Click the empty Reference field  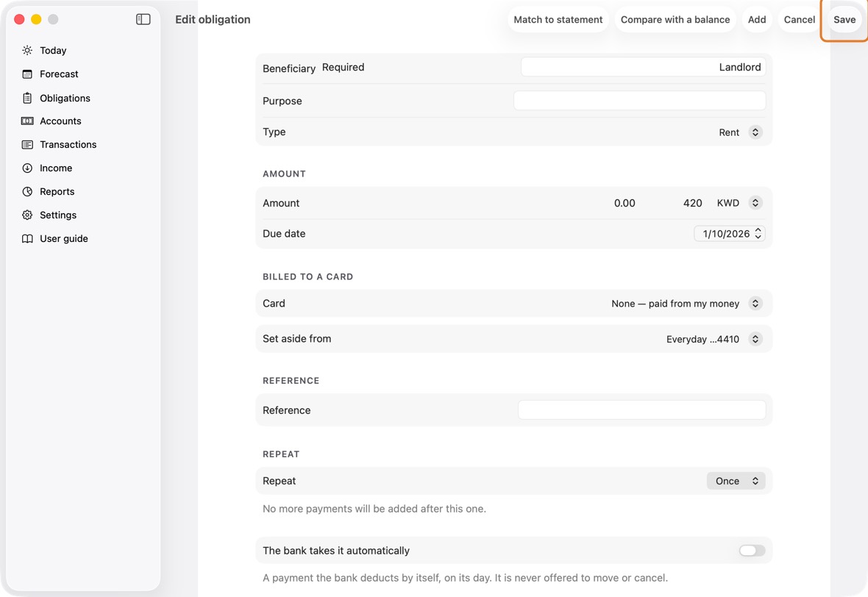pos(641,410)
